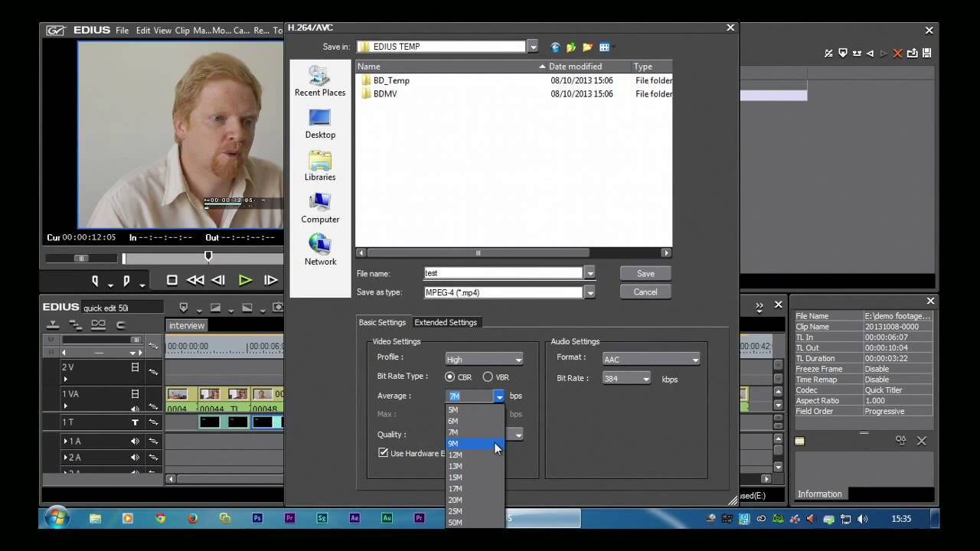
Task: Choose 12M average bitrate option
Action: [475, 455]
